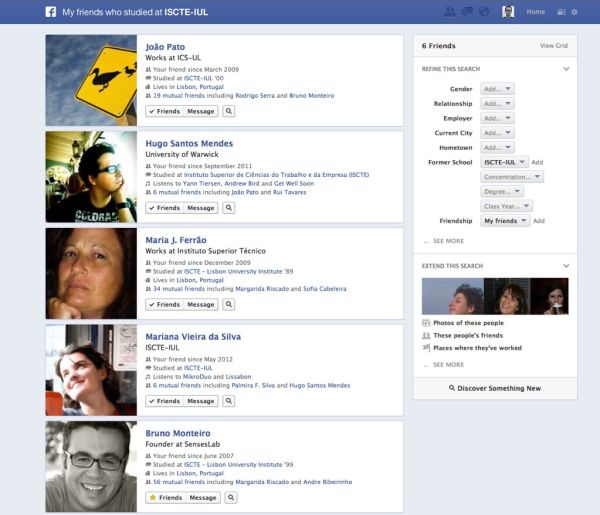Viewport: 600px width, 515px height.
Task: Open Degree dropdown
Action: click(x=502, y=191)
